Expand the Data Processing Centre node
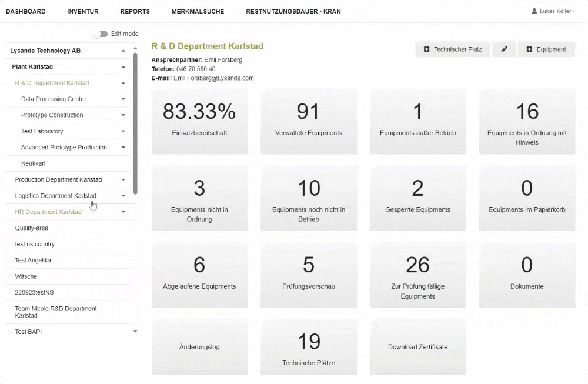Screen dimensions: 588x384 tap(123, 99)
